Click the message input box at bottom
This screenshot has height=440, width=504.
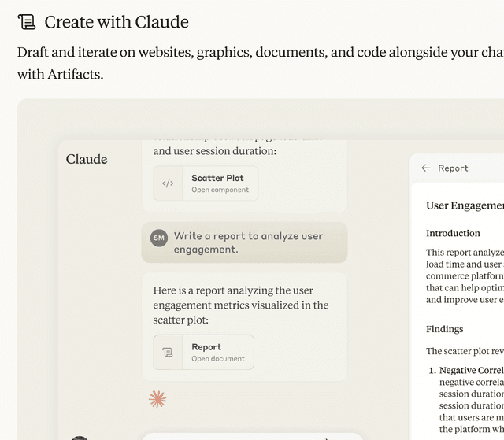(x=252, y=437)
